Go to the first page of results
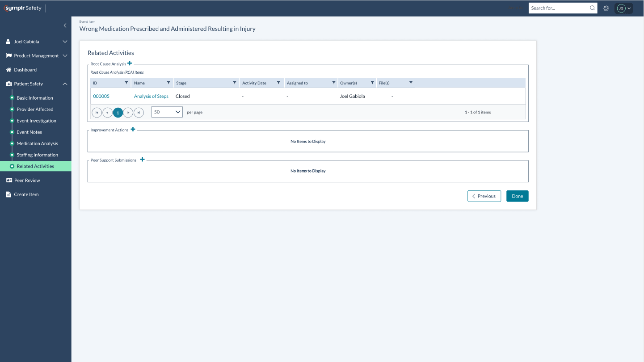644x362 pixels. pos(97,113)
